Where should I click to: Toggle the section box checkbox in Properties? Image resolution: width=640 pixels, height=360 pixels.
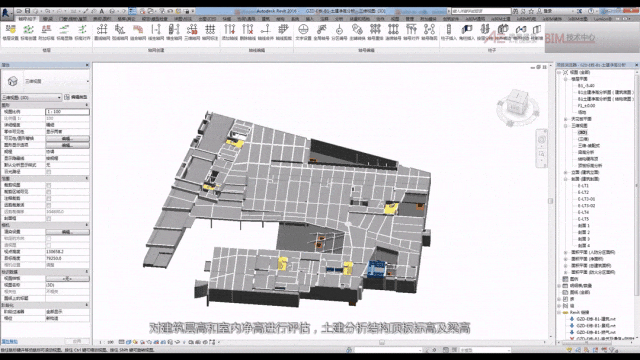[49, 218]
